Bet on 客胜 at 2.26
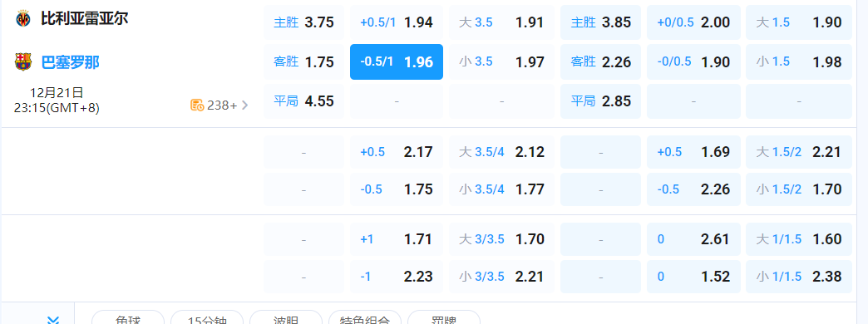The width and height of the screenshot is (868, 324). (x=600, y=62)
